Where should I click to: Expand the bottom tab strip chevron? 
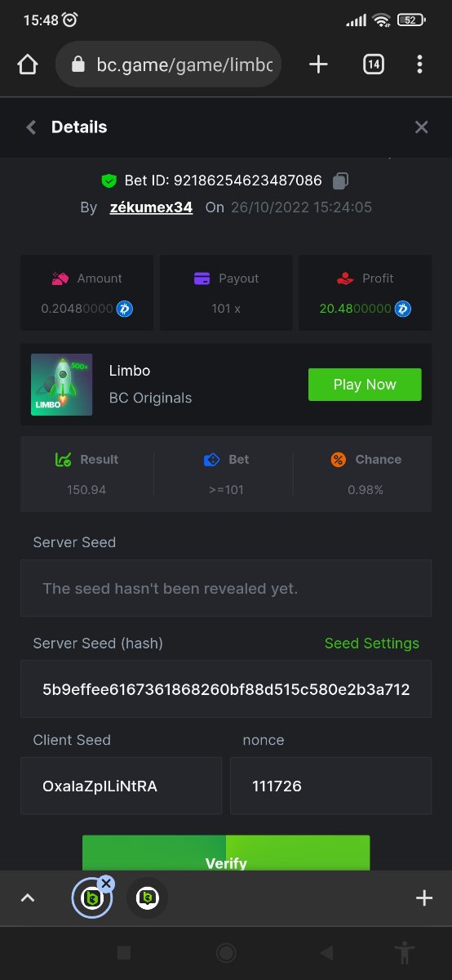click(28, 898)
